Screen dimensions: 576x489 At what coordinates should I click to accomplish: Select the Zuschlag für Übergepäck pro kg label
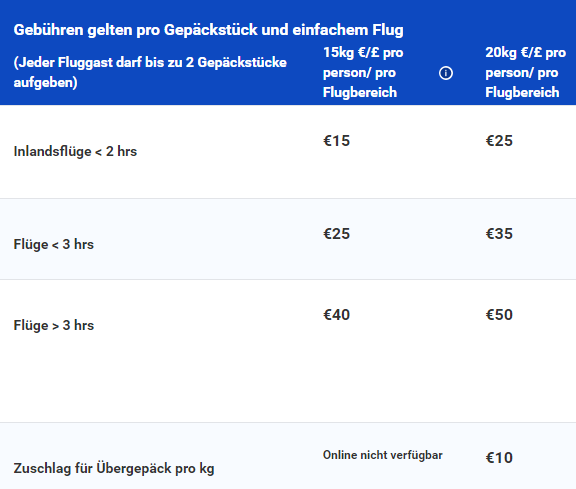pos(114,468)
